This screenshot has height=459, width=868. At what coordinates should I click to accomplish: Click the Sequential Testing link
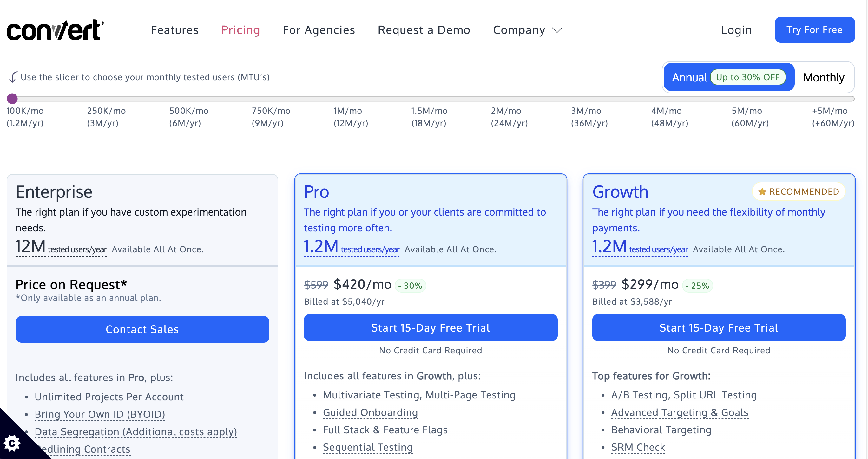pos(368,447)
